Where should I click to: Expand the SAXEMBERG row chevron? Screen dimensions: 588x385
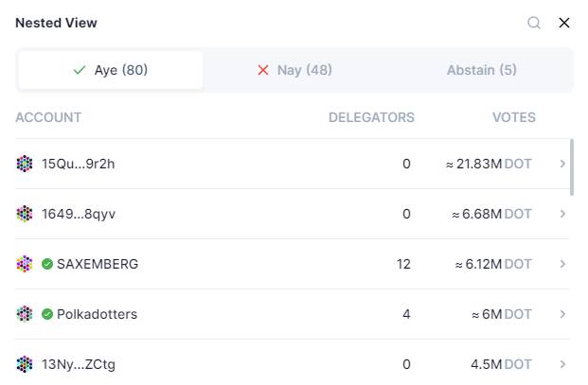[562, 264]
